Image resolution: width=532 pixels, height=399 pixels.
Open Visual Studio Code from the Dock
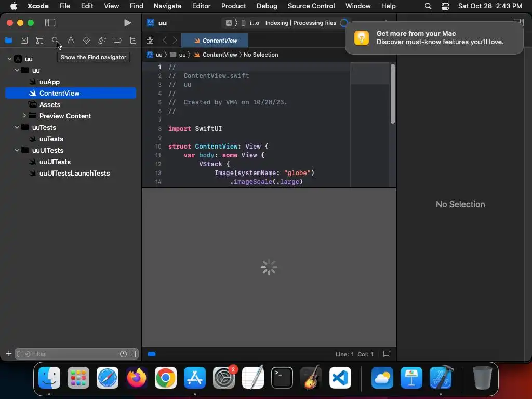(x=340, y=378)
